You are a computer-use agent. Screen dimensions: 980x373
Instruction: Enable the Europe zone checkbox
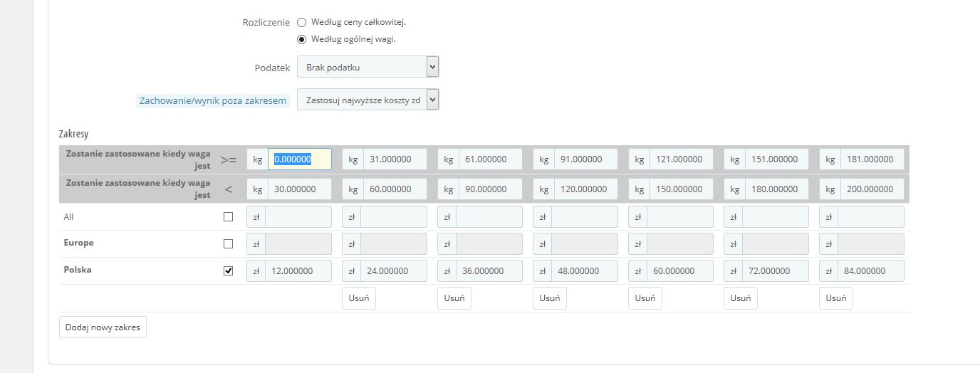[x=228, y=243]
